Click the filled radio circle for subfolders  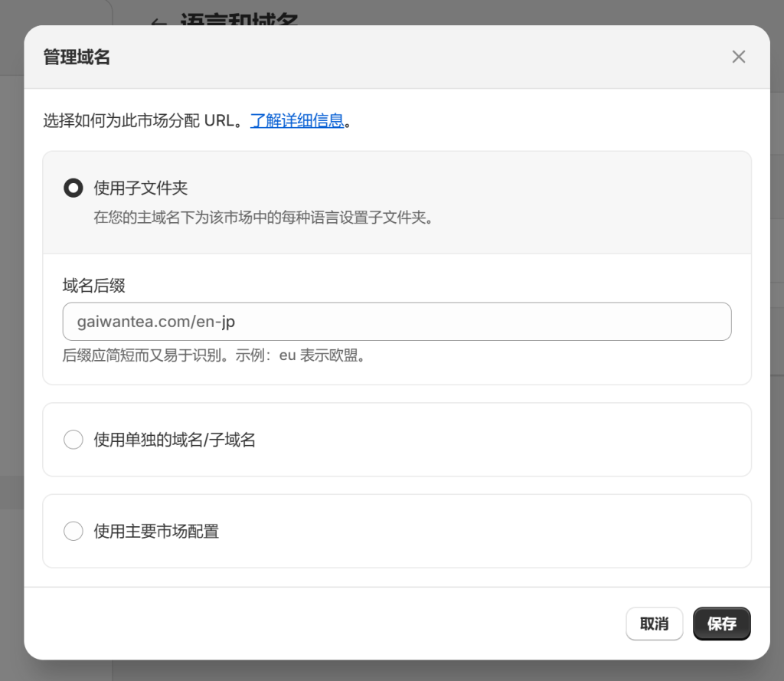click(x=74, y=187)
